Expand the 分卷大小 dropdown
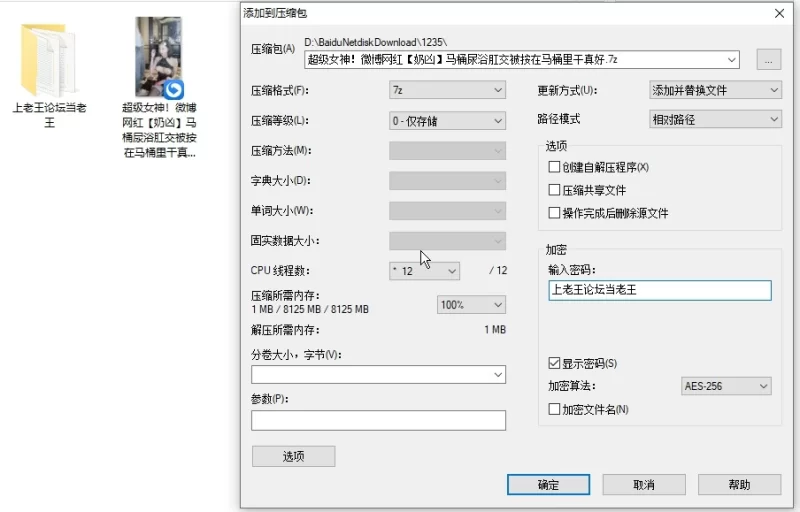800x512 pixels. pyautogui.click(x=498, y=375)
